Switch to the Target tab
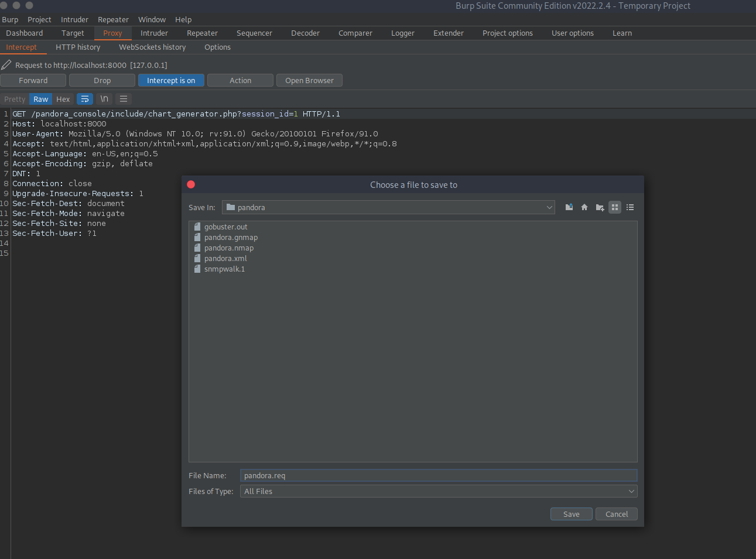The height and width of the screenshot is (559, 756). [73, 33]
